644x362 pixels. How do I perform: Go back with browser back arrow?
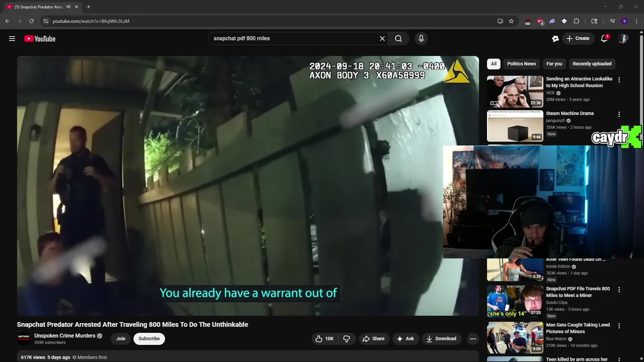pos(7,21)
